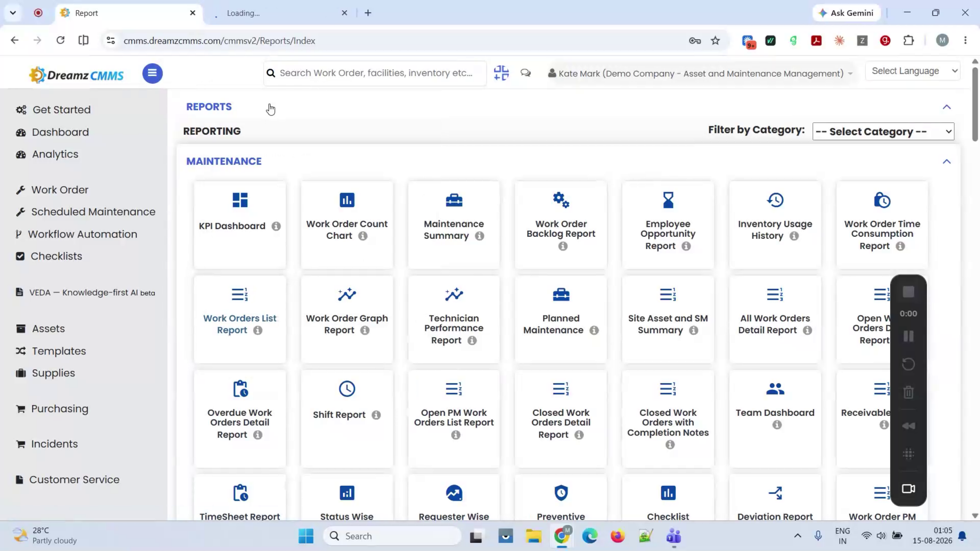Open All Work Orders Detail Report icon
980x551 pixels.
(775, 294)
